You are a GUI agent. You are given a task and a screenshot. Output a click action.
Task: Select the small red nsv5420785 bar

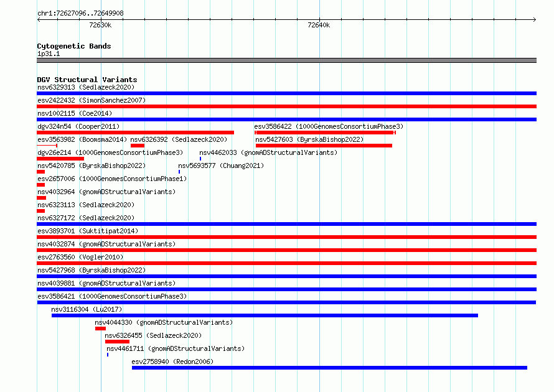pos(40,172)
